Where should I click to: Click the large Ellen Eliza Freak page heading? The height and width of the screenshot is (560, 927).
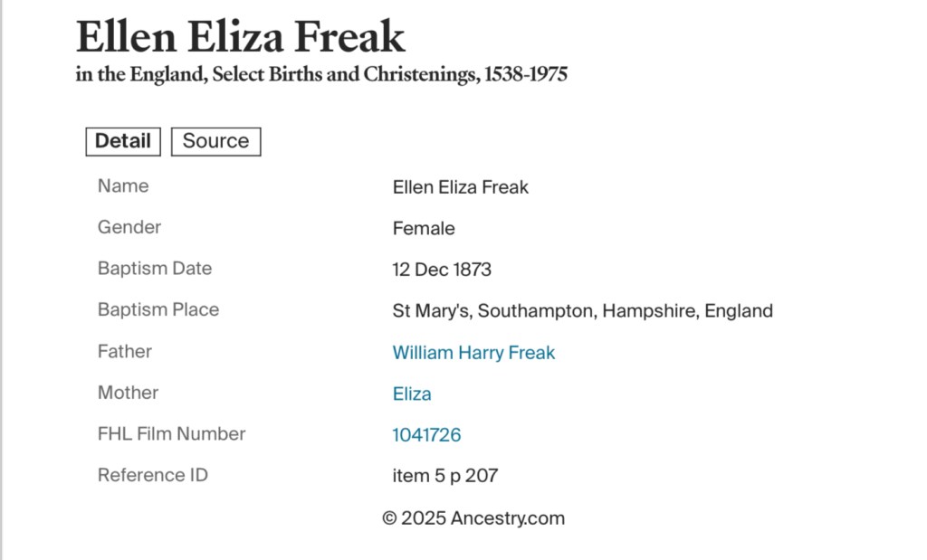pyautogui.click(x=241, y=37)
